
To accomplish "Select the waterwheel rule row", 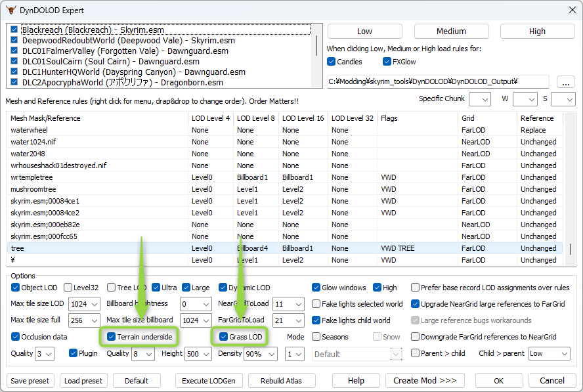I will [285, 130].
